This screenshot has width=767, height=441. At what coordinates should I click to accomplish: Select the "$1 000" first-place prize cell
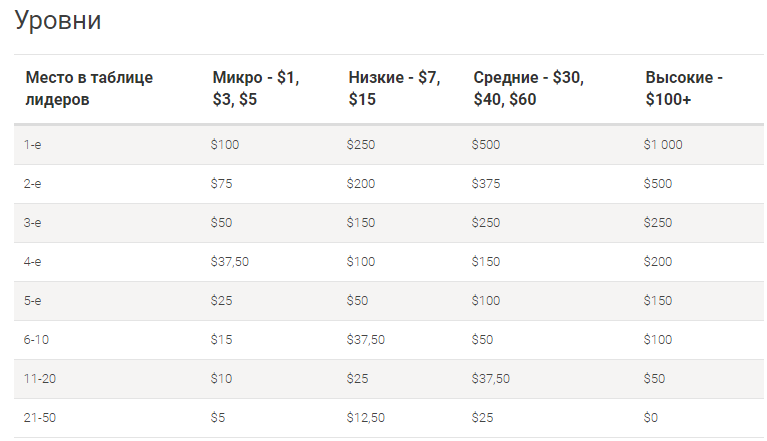click(x=663, y=145)
